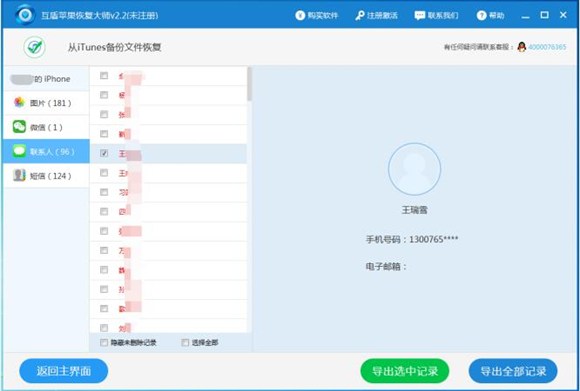Viewport: 580px width, 391px height.
Task: Tick the checkbox beside the 张 contact
Action: tap(104, 114)
